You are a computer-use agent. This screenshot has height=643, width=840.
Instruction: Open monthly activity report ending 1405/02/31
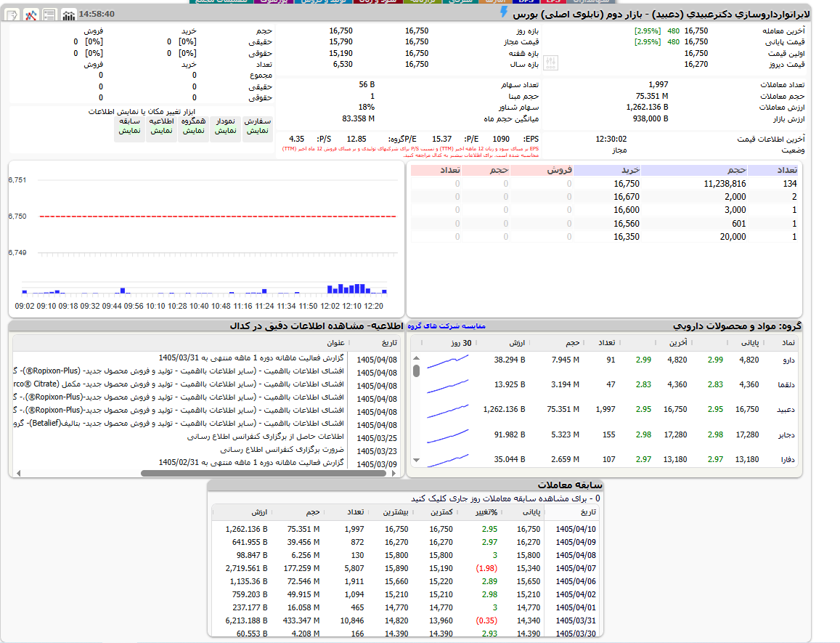[x=250, y=462]
